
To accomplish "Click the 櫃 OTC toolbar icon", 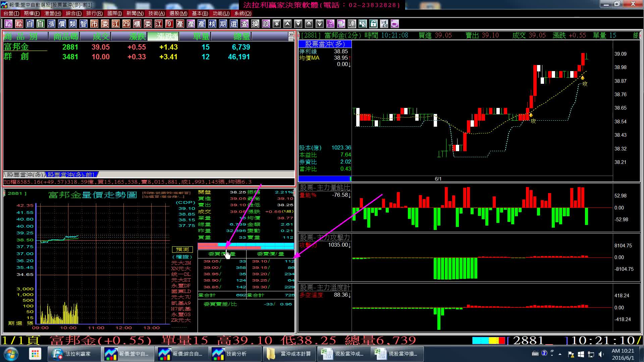I will tap(137, 24).
